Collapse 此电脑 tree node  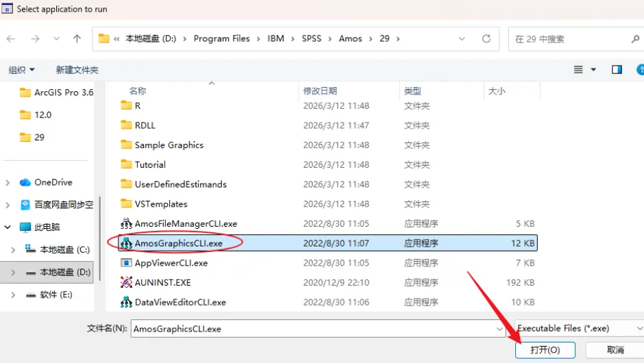click(x=8, y=227)
